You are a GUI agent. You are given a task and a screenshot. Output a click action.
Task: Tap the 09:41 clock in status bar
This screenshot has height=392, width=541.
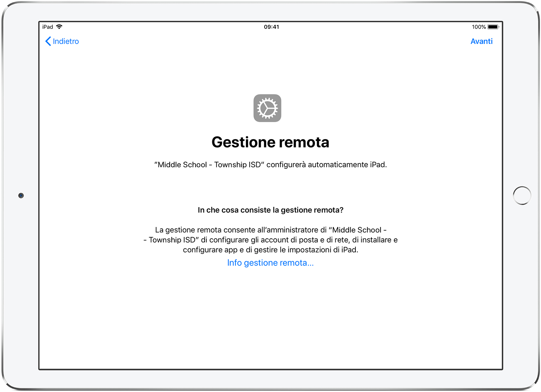tap(272, 27)
